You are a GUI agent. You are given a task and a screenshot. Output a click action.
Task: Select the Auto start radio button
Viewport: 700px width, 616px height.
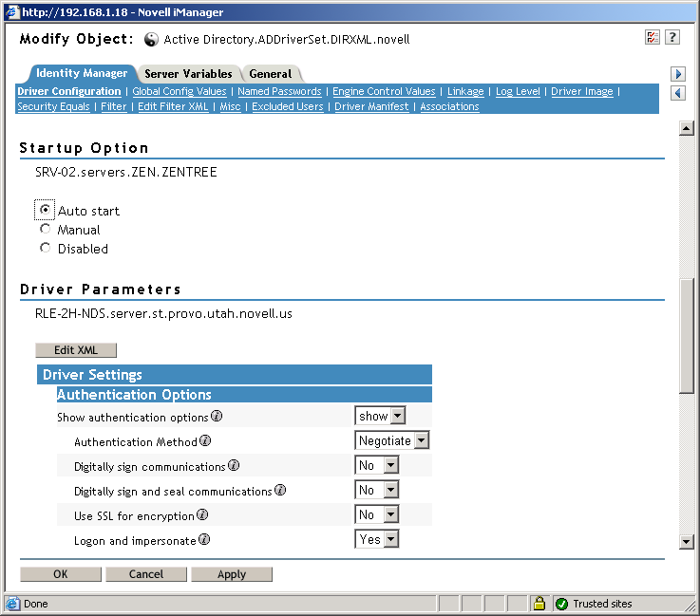[45, 209]
